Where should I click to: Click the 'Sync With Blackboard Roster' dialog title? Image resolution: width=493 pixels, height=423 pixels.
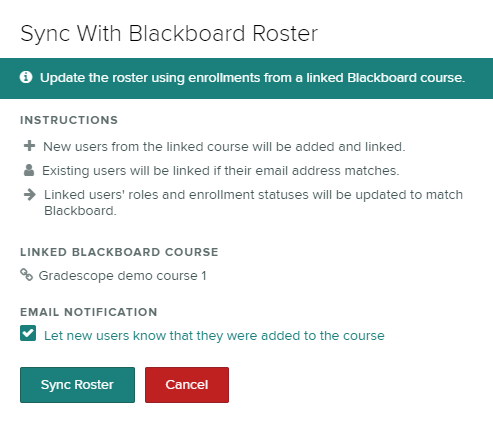point(169,34)
